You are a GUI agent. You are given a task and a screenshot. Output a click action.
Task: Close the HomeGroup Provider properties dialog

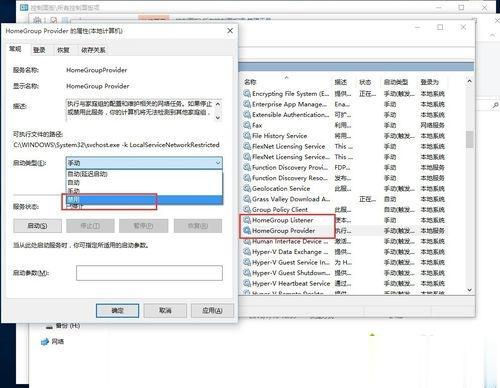(x=230, y=31)
